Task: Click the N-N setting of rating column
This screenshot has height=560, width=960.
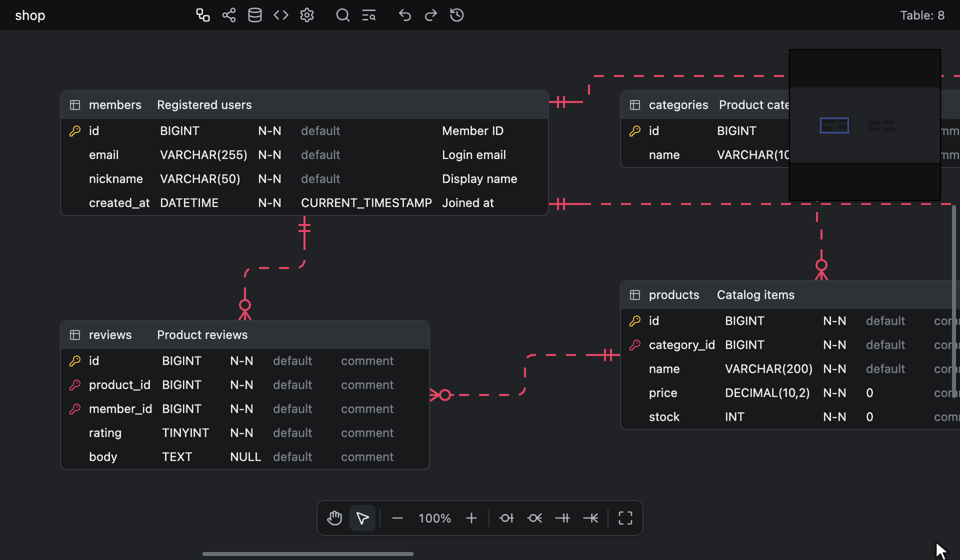Action: pos(241,433)
